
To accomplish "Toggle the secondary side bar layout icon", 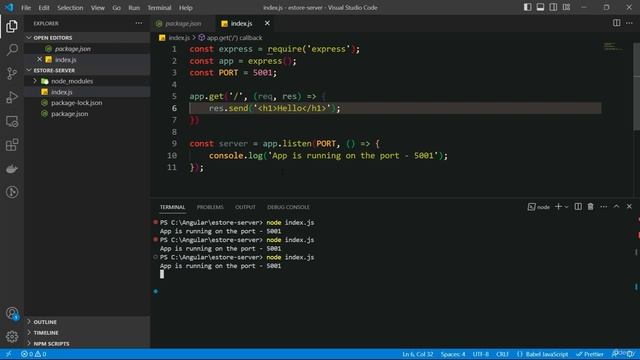I will click(x=553, y=7).
